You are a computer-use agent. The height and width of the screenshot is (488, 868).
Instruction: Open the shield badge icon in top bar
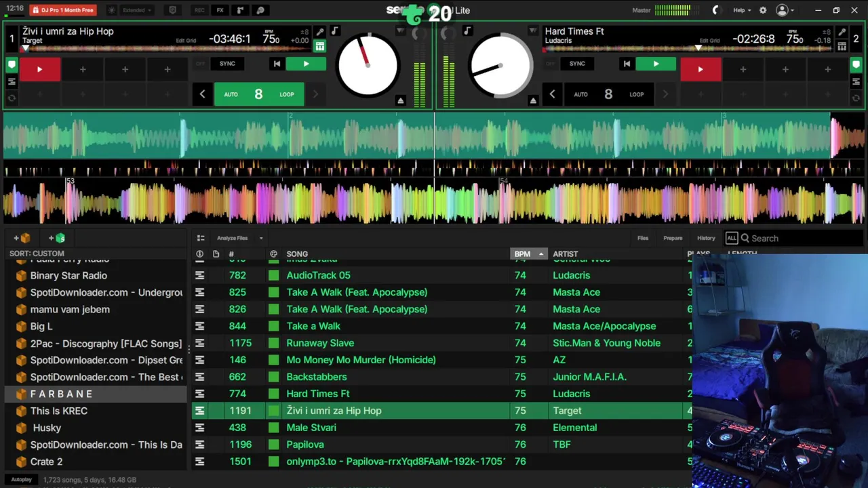pyautogui.click(x=172, y=10)
